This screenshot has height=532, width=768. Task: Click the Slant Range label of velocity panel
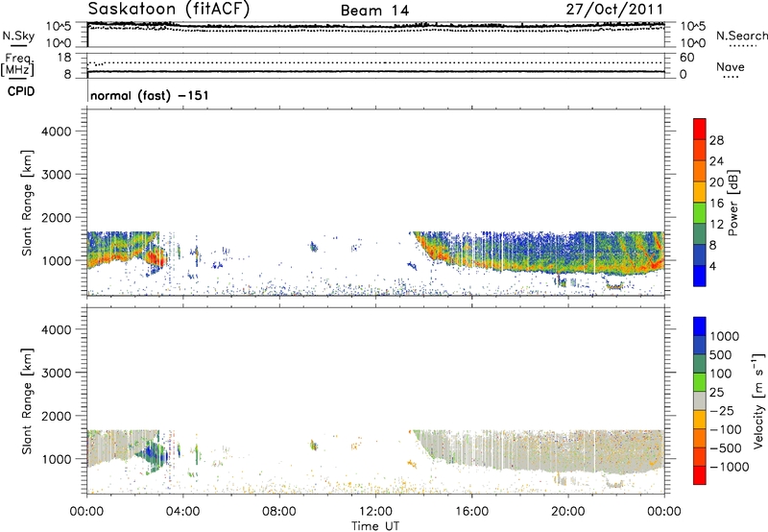(27, 400)
